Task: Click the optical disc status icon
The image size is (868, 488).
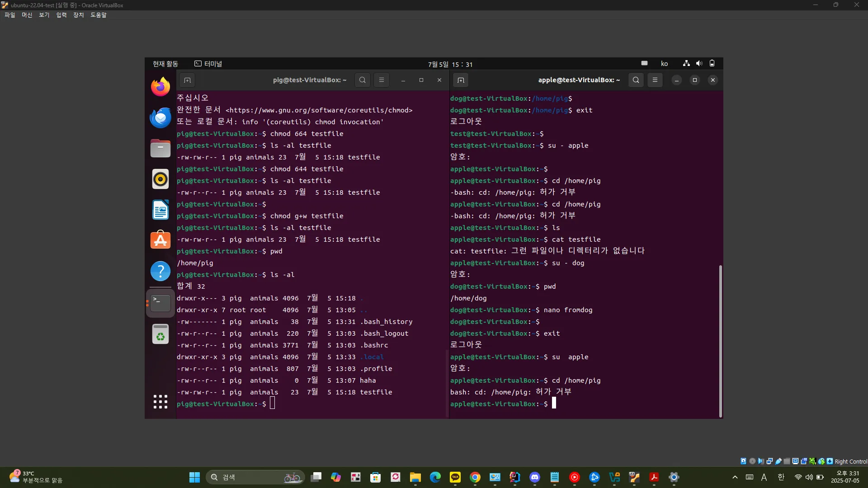Action: 752,461
